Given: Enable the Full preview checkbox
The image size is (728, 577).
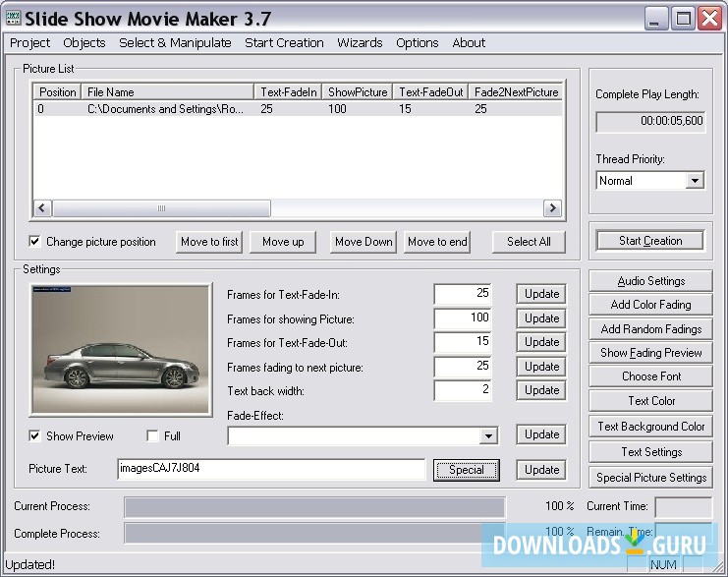Looking at the screenshot, I should 152,435.
